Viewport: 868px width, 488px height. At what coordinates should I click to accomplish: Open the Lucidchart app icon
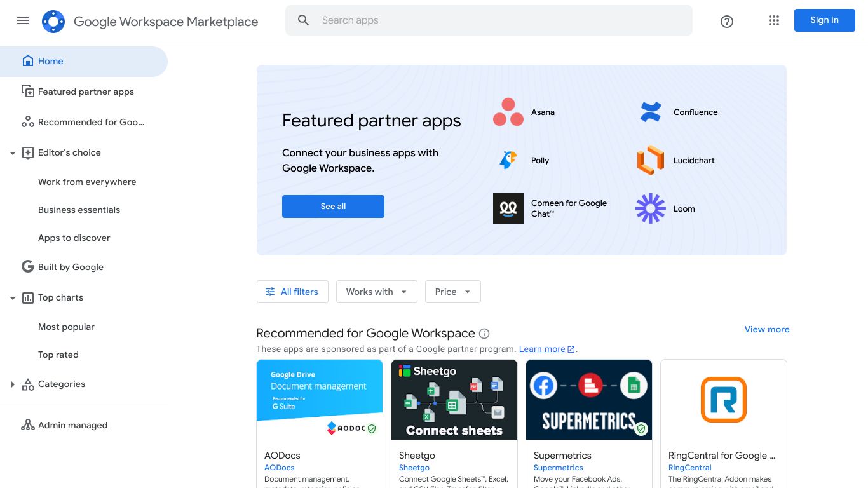click(651, 160)
